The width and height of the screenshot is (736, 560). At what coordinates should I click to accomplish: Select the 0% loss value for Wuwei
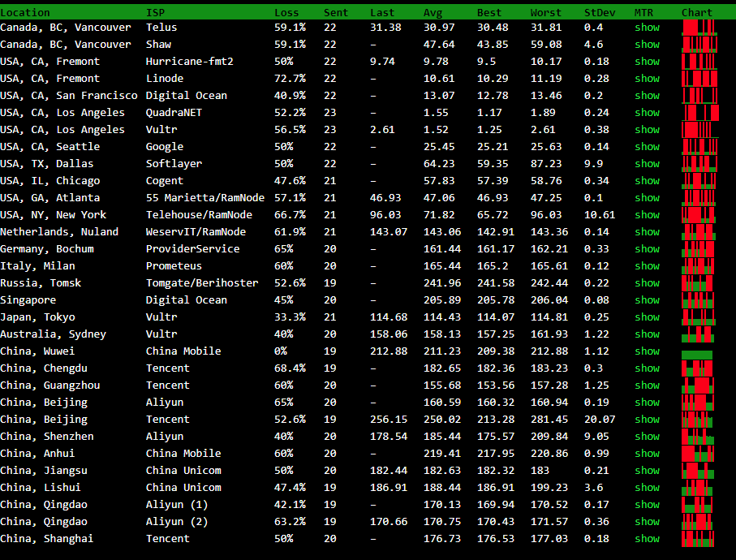click(x=281, y=351)
